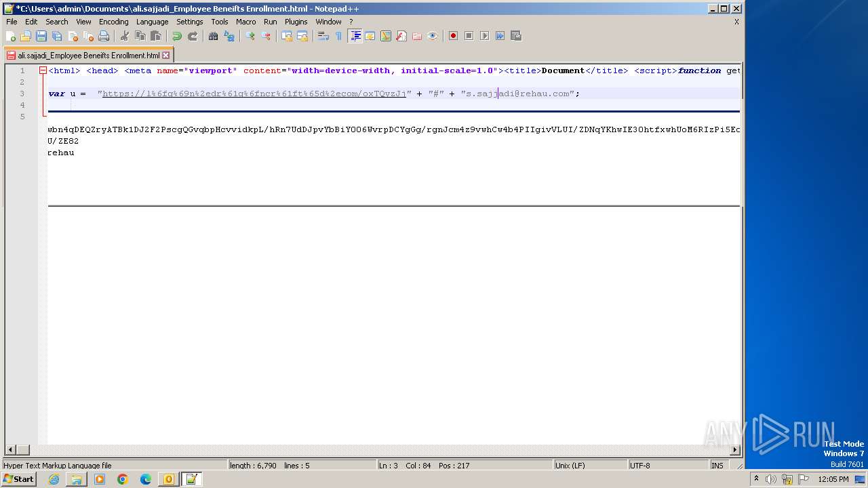
Task: Copy selection using toolbar icon
Action: pos(140,36)
